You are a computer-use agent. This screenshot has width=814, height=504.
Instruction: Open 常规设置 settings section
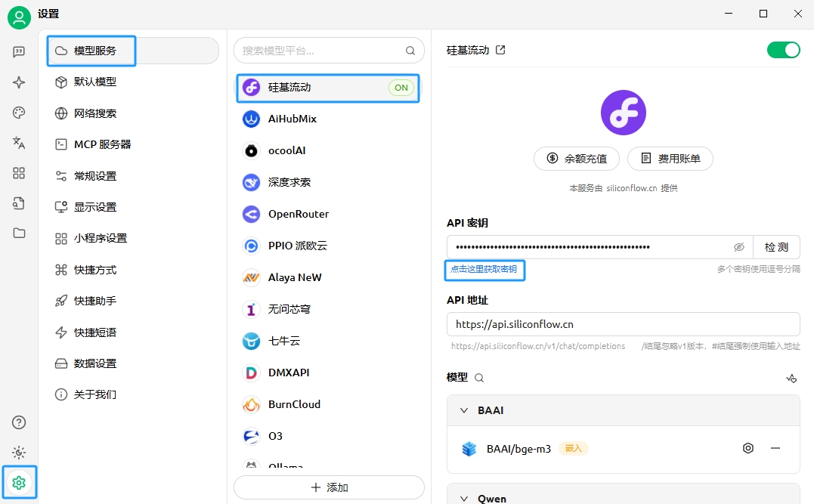click(x=133, y=176)
